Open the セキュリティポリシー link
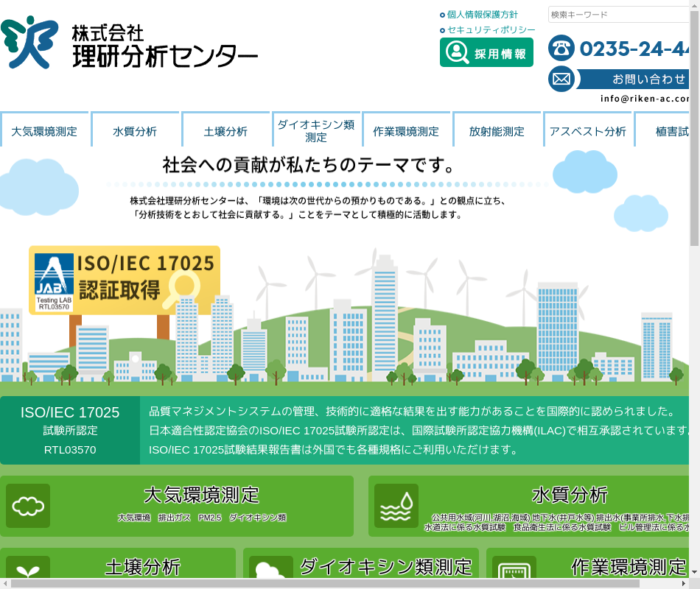This screenshot has width=700, height=589. (x=491, y=30)
